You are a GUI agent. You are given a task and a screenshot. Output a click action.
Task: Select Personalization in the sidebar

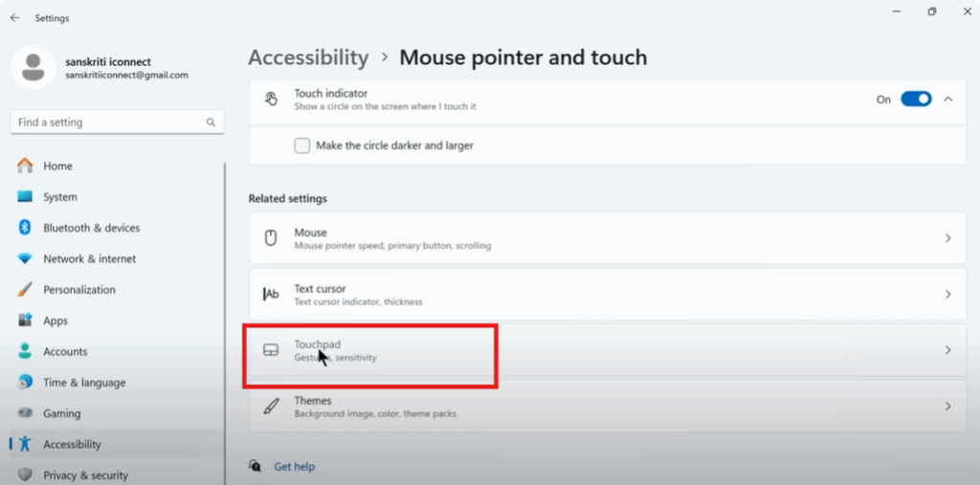[116, 290]
